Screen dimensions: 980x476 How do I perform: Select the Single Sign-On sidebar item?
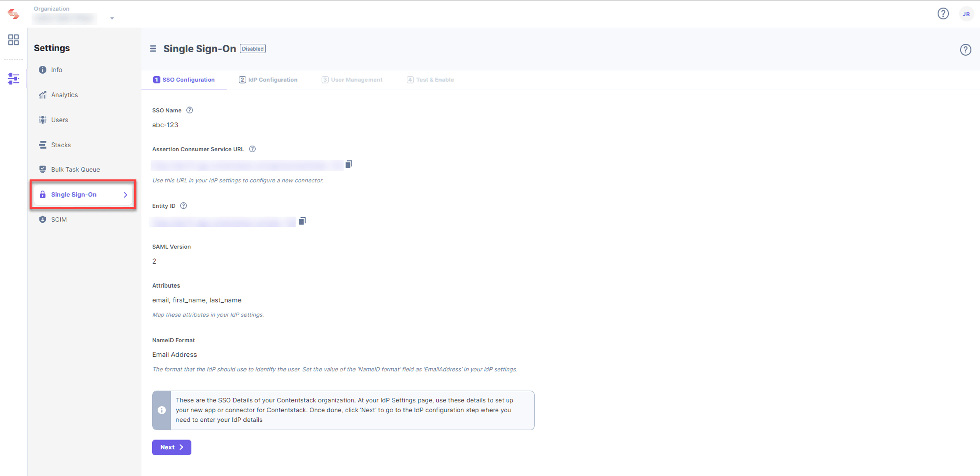pyautogui.click(x=83, y=194)
